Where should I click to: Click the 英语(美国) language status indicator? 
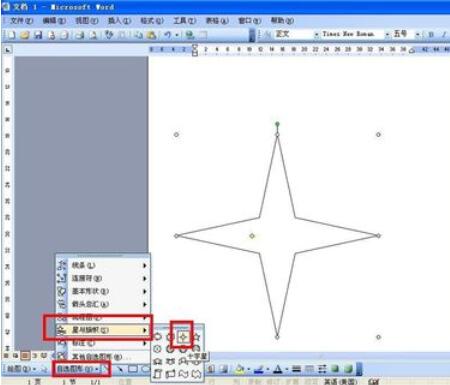(x=341, y=382)
